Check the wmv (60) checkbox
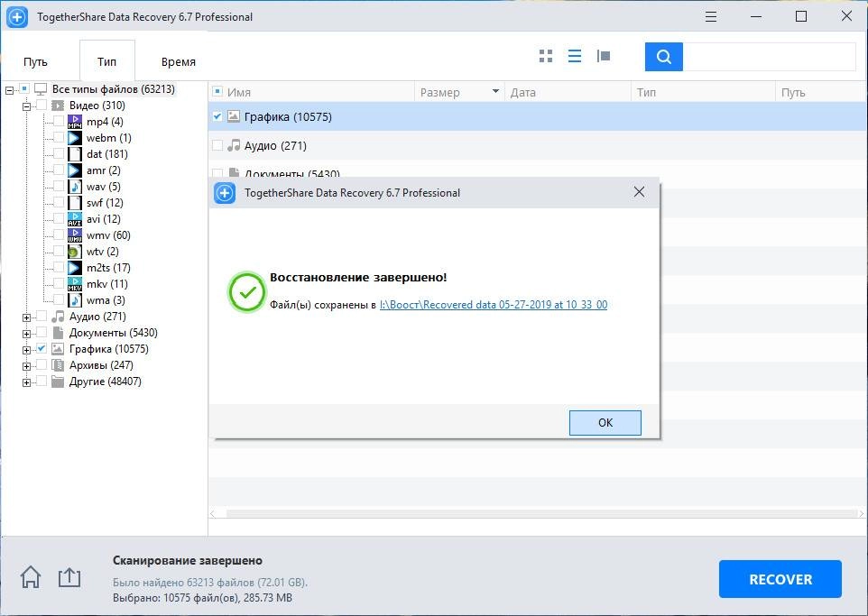 click(59, 234)
